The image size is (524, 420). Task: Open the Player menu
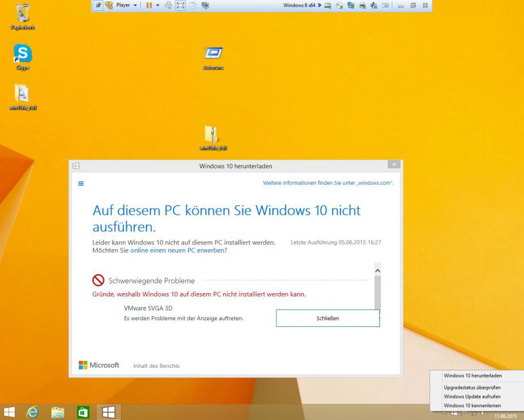pyautogui.click(x=123, y=5)
